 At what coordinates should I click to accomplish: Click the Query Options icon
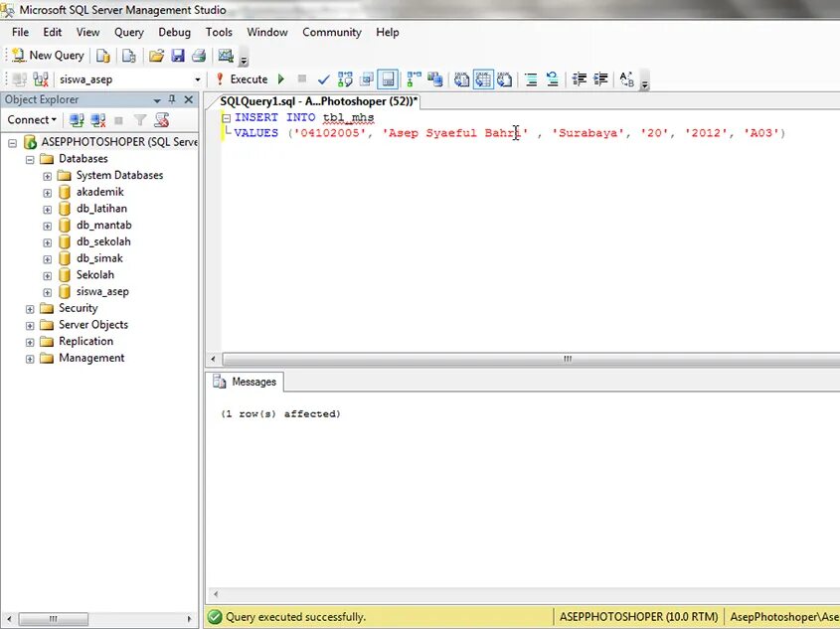[x=367, y=79]
